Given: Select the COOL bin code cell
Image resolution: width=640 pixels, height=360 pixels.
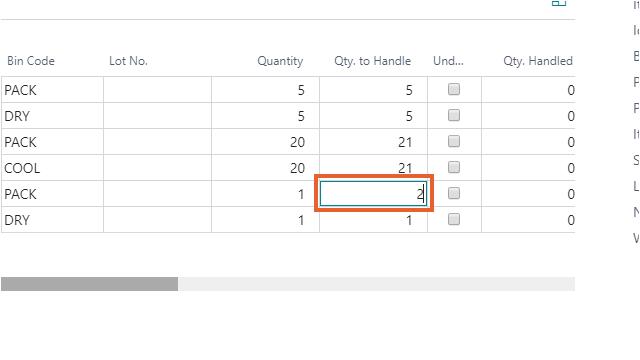Looking at the screenshot, I should click(52, 168).
